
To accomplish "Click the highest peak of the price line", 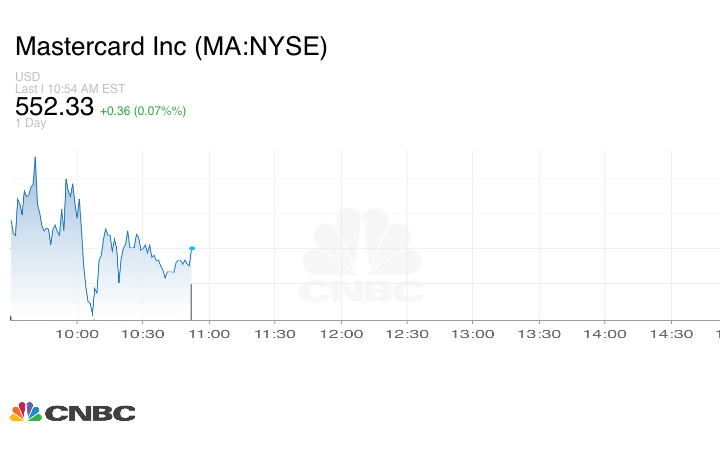I will coord(35,157).
